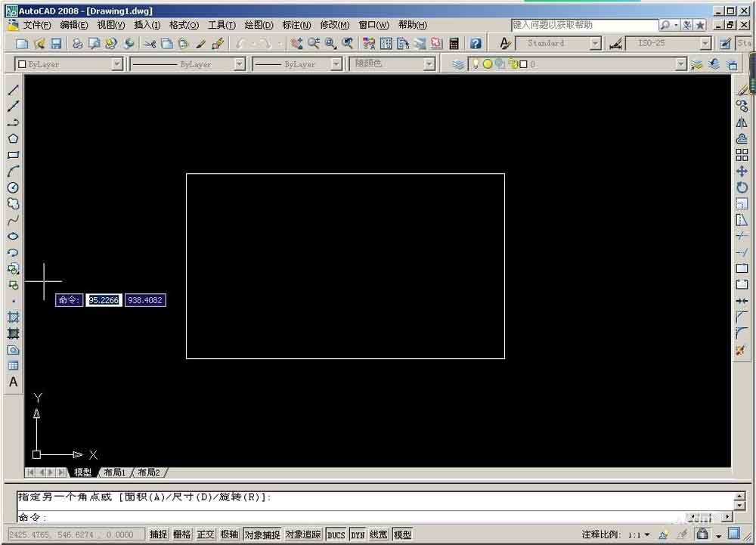This screenshot has height=545, width=756.
Task: Select the Rectangle draw tool
Action: coord(13,155)
